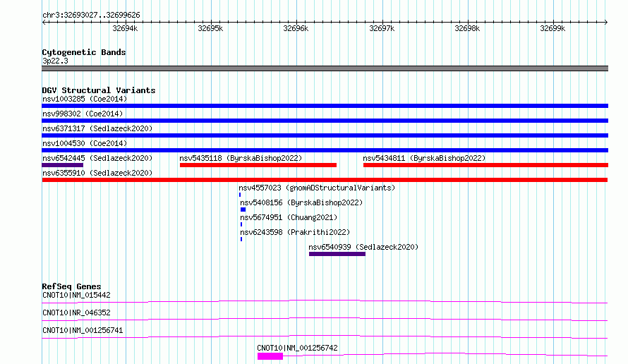The image size is (628, 364).
Task: Select the purple nsv6542445 variant bar
Action: (x=63, y=165)
